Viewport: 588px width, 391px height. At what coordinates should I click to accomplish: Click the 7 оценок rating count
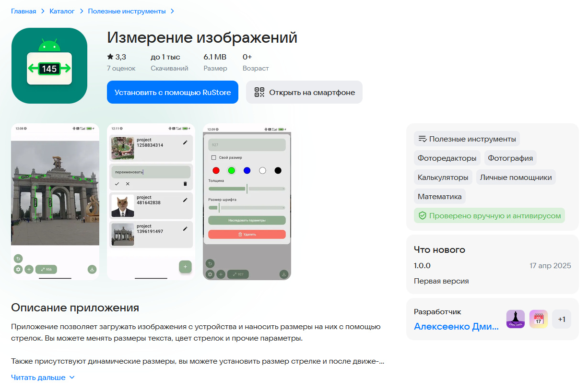[121, 68]
